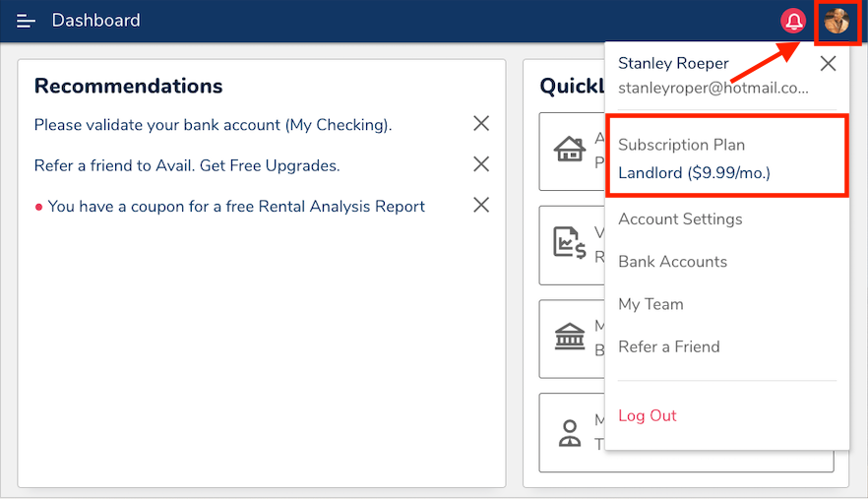The height and width of the screenshot is (499, 868).
Task: Dismiss the Rental Analysis Report coupon
Action: coord(481,205)
